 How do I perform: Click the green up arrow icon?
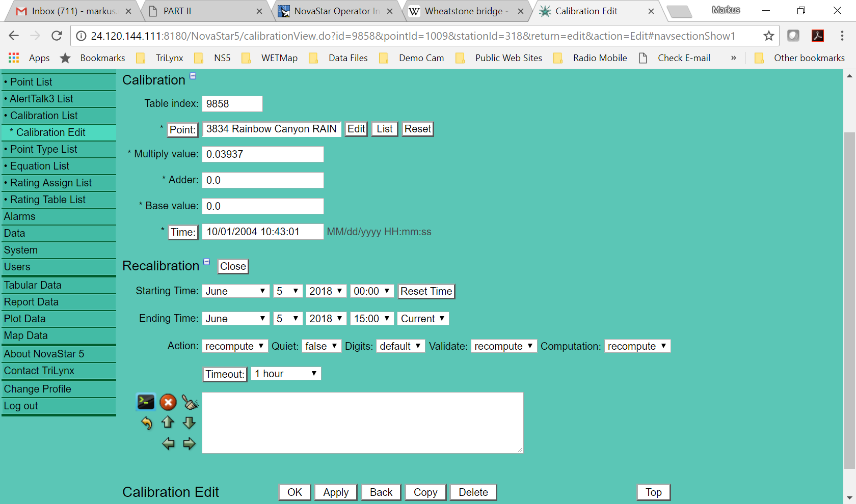click(x=168, y=422)
